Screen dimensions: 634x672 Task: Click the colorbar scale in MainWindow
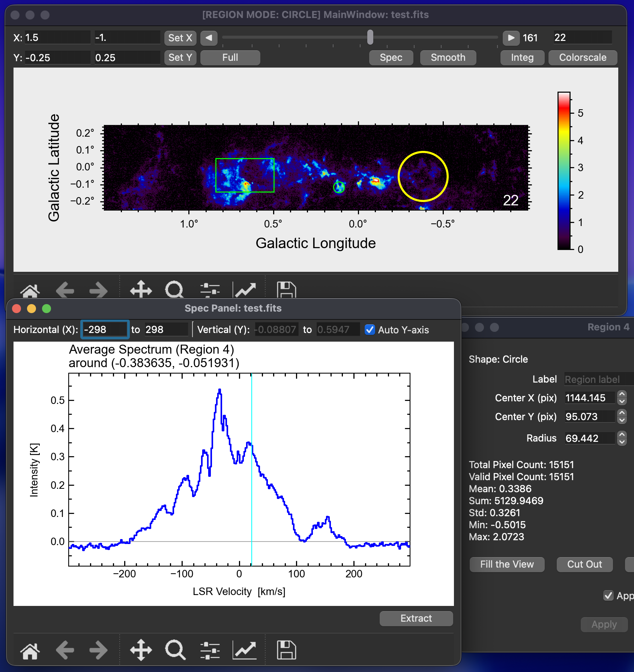point(564,171)
